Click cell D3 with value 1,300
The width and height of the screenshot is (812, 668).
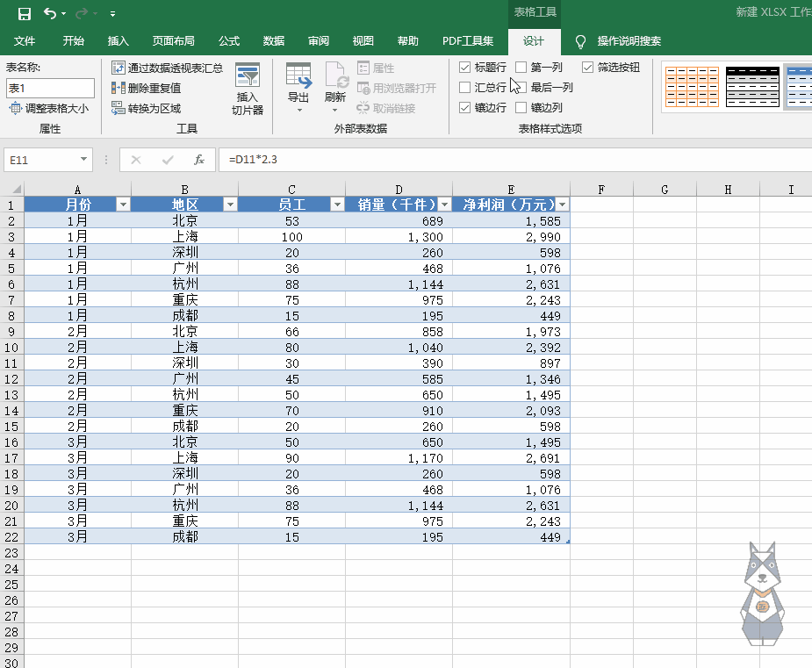399,237
